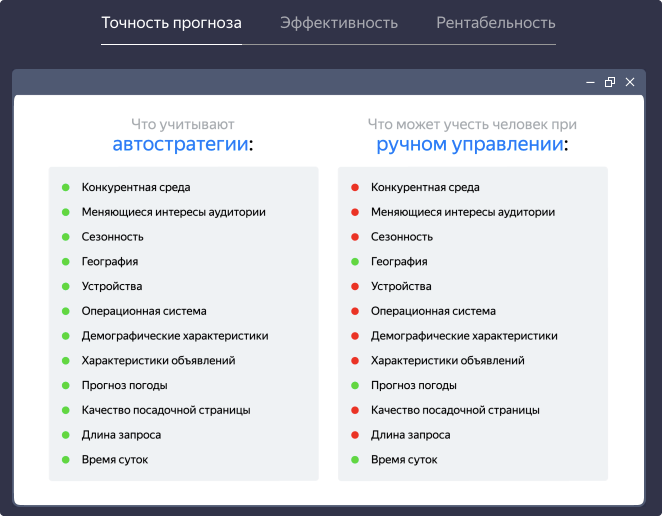Select left Качество посадочной страницы item
The width and height of the screenshot is (662, 516).
[x=166, y=410]
